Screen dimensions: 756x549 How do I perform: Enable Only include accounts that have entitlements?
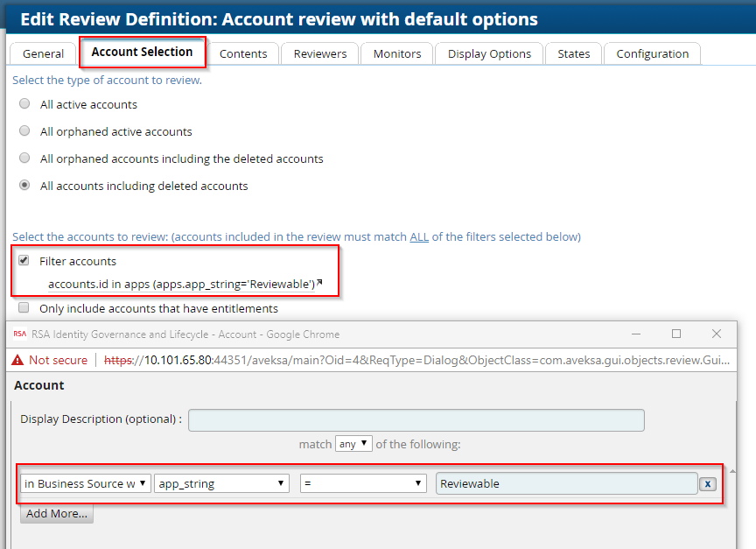click(x=23, y=308)
